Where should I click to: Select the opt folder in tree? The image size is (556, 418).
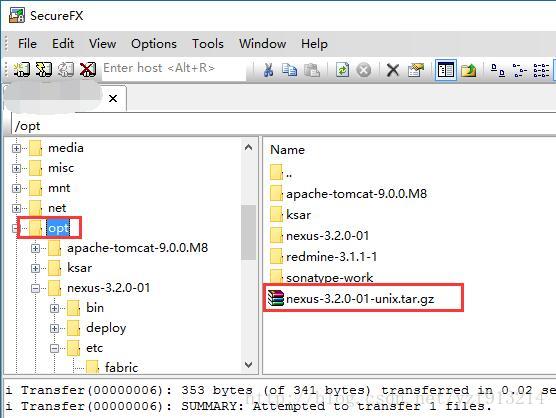tap(59, 228)
